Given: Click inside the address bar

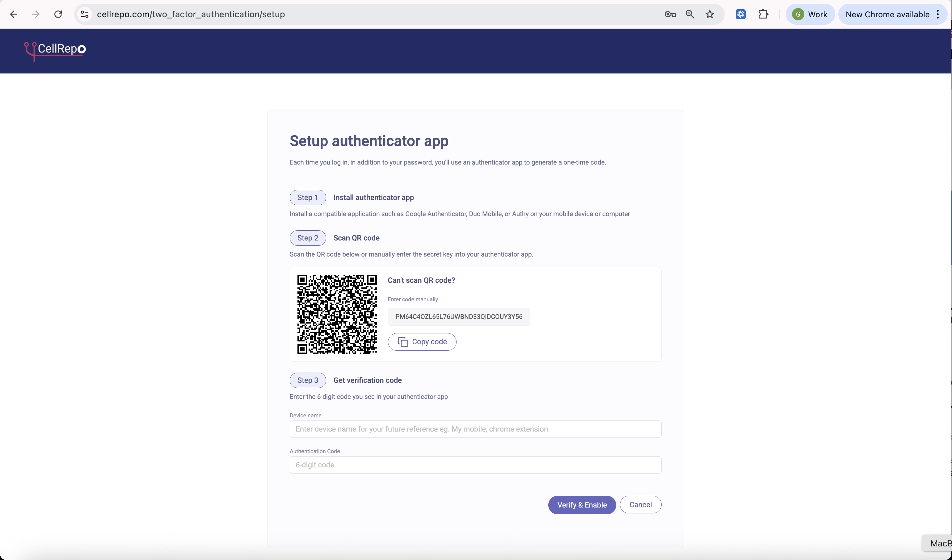Looking at the screenshot, I should [340, 14].
